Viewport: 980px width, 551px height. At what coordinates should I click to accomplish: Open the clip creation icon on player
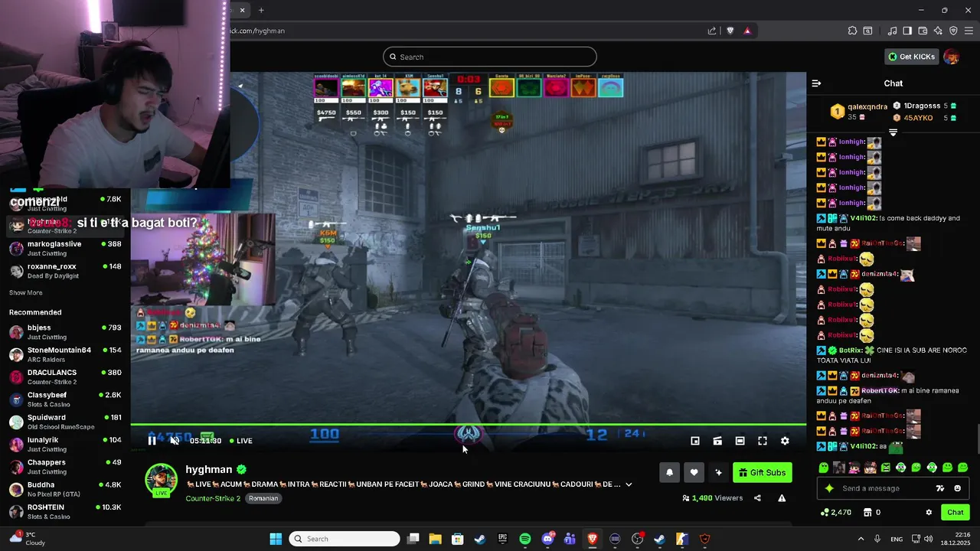[717, 441]
